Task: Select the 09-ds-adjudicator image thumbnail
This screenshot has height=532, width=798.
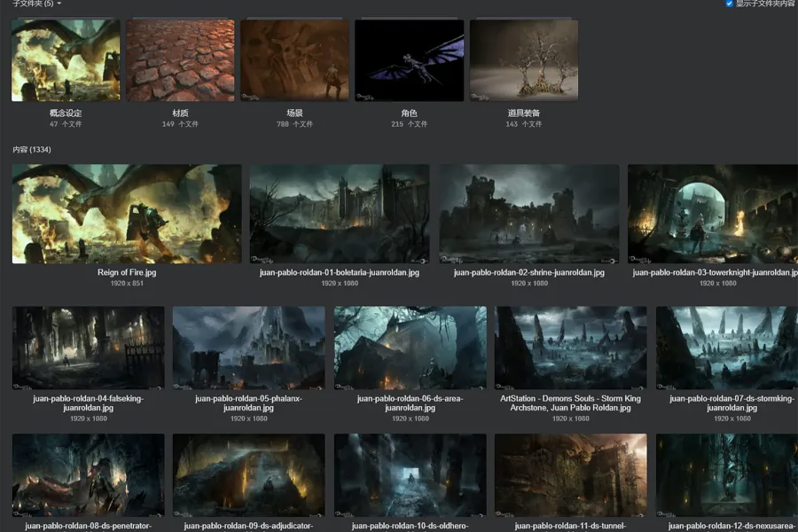Action: point(248,475)
